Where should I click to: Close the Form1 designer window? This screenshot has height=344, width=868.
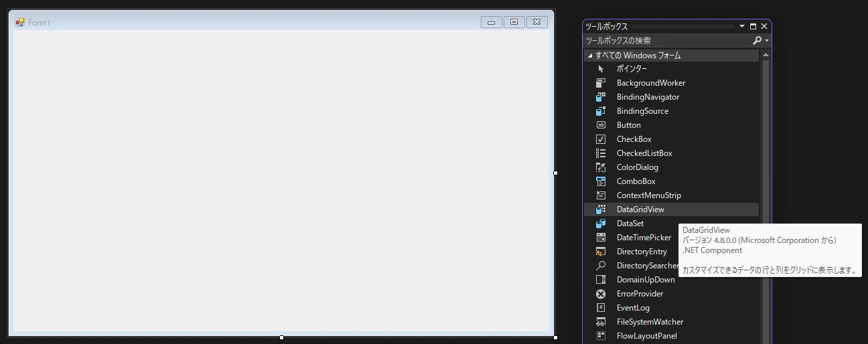(536, 22)
